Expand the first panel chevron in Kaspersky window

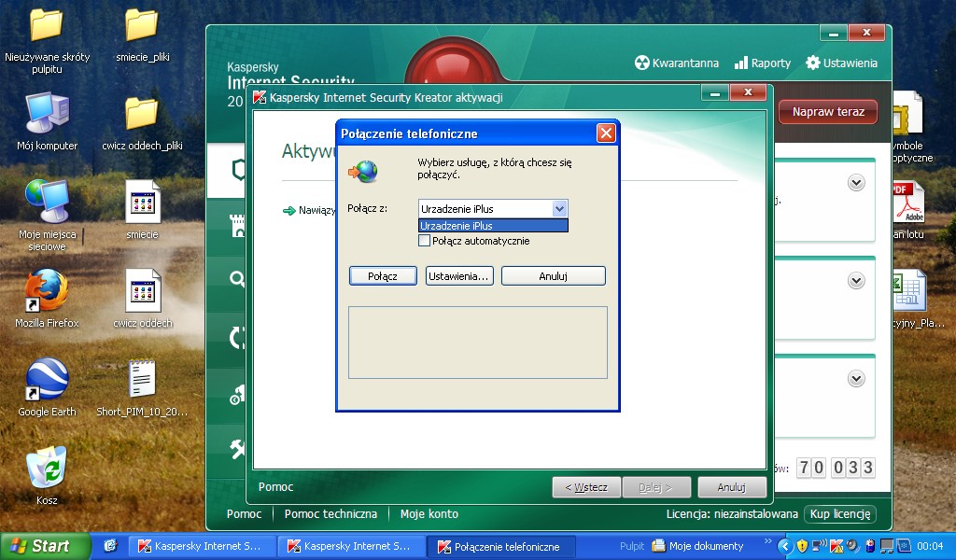point(856,183)
